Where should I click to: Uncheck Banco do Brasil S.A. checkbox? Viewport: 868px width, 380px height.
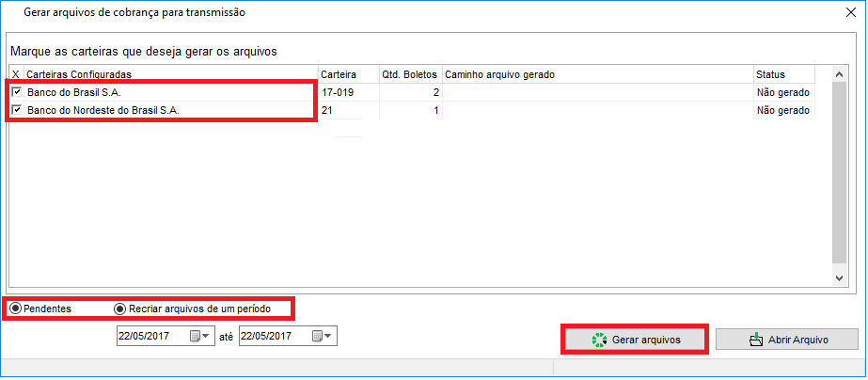point(16,93)
